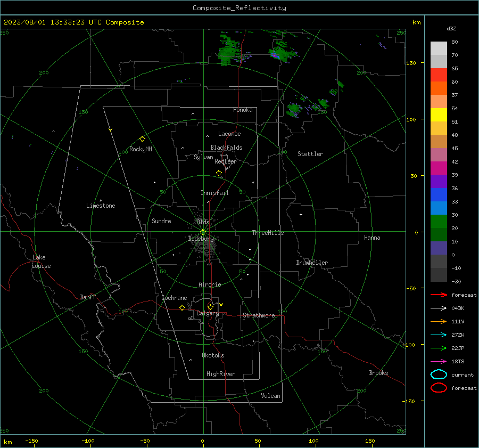
Task: Click the Lacombe town label
Action: 229,134
